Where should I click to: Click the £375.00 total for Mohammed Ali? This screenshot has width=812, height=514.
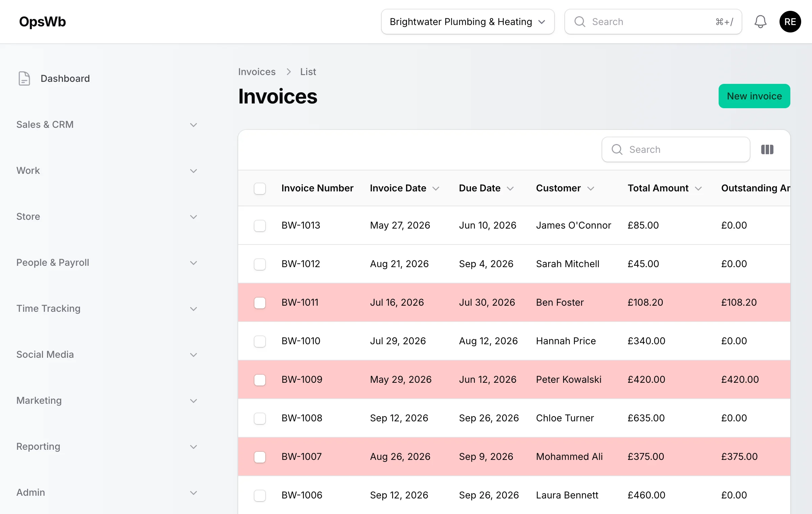(x=646, y=457)
